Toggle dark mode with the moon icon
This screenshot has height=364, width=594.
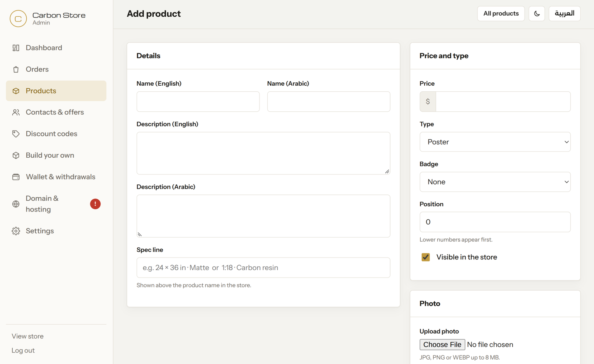pos(537,14)
